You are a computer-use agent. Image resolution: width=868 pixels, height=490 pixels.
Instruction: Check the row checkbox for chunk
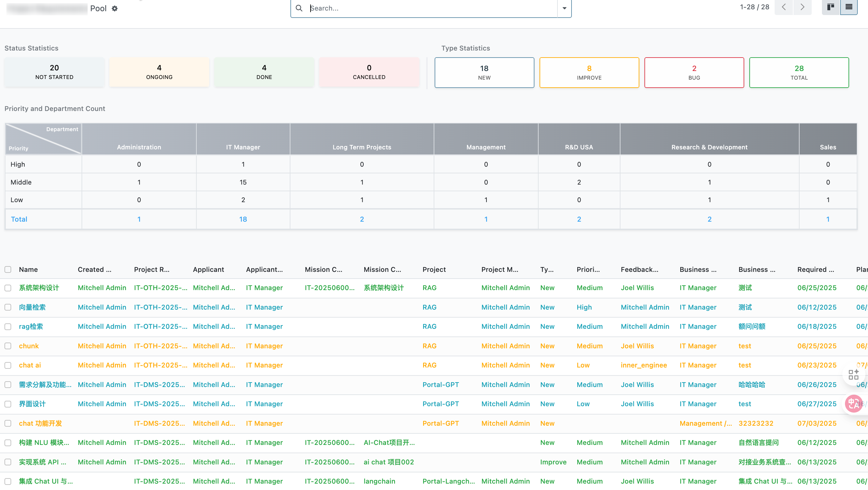(x=8, y=346)
